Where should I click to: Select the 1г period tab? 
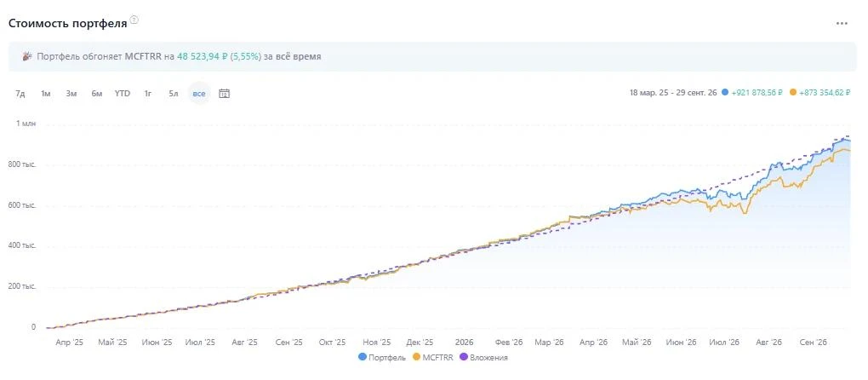pyautogui.click(x=148, y=93)
